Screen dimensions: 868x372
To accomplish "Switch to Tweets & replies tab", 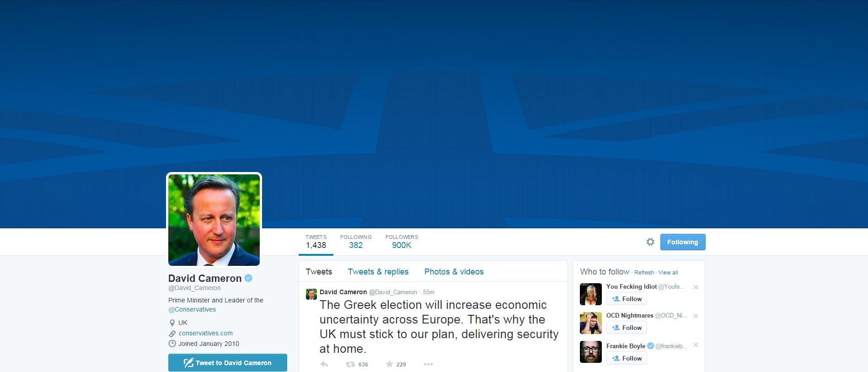I will pos(378,272).
